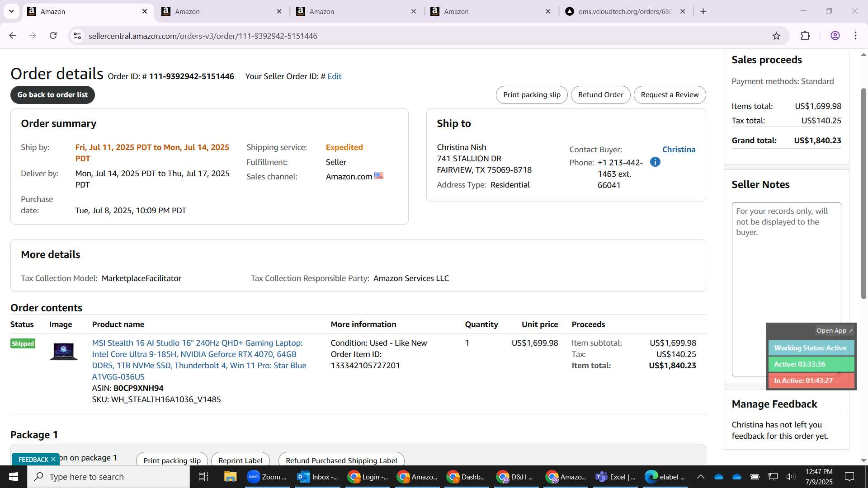
Task: Switch to the oms.vcloudtech.org tab
Action: pos(625,11)
